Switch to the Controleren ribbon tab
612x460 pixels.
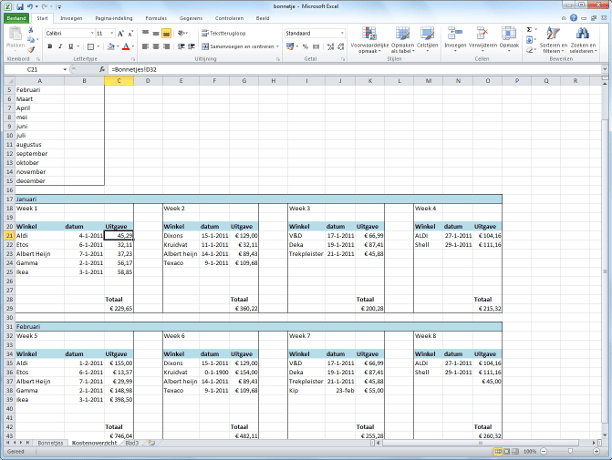(229, 18)
